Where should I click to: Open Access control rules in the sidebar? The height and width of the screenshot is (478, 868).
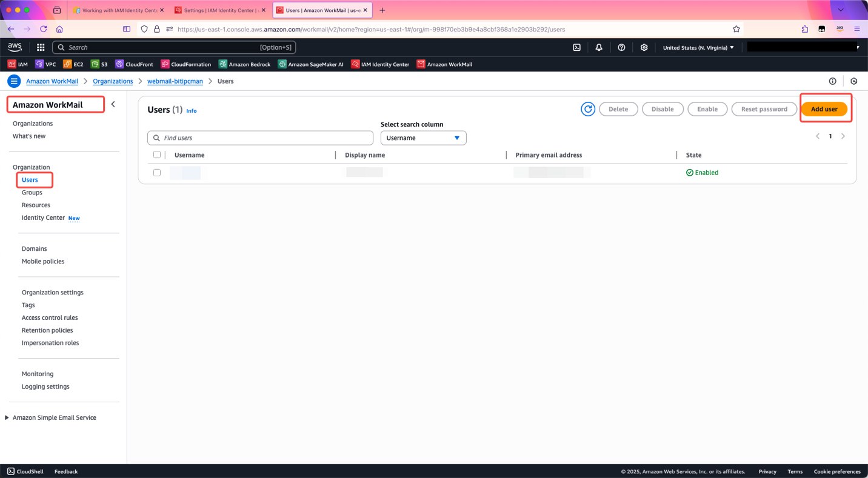click(x=50, y=318)
